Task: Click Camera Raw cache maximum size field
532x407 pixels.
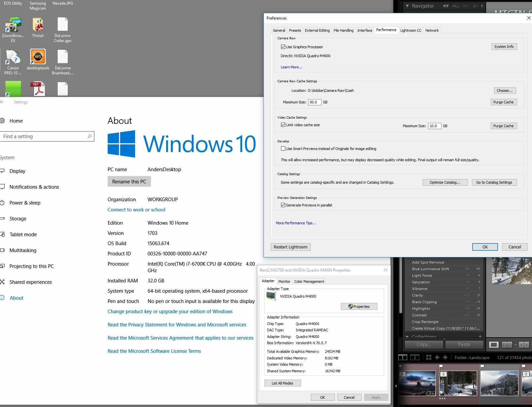Action: (x=315, y=102)
